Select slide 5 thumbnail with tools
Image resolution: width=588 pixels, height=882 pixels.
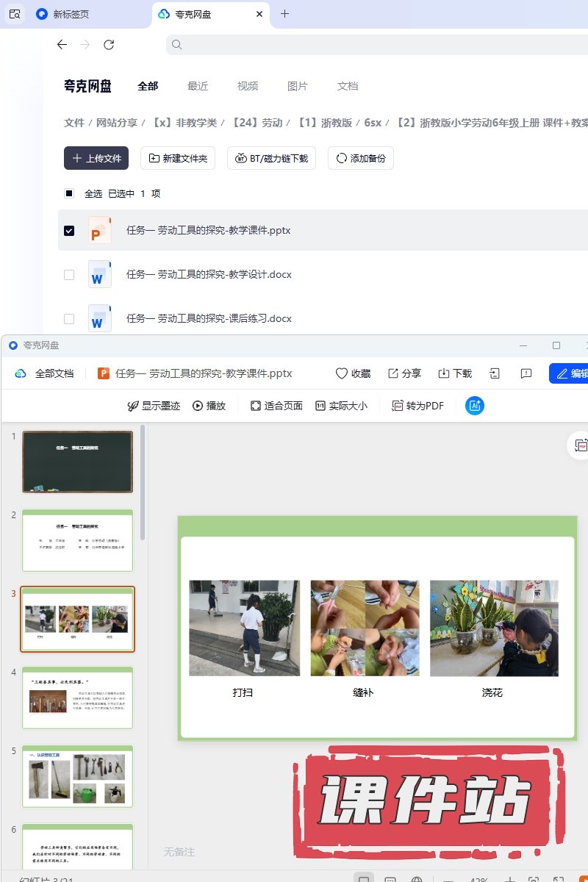(x=77, y=776)
